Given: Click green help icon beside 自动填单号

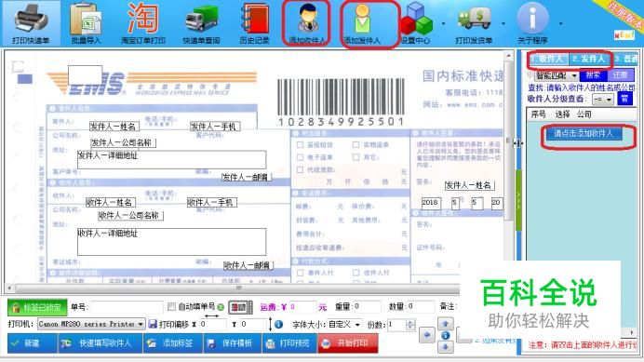Looking at the screenshot, I should coord(221,307).
